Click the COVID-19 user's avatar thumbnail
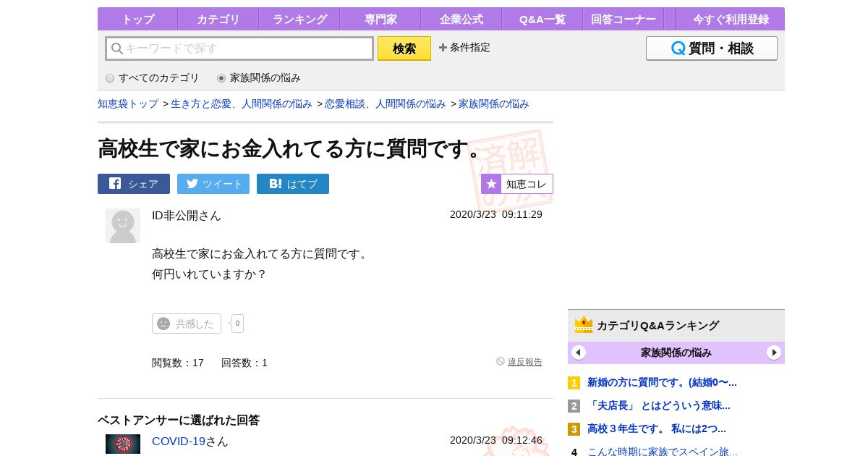 (x=123, y=444)
